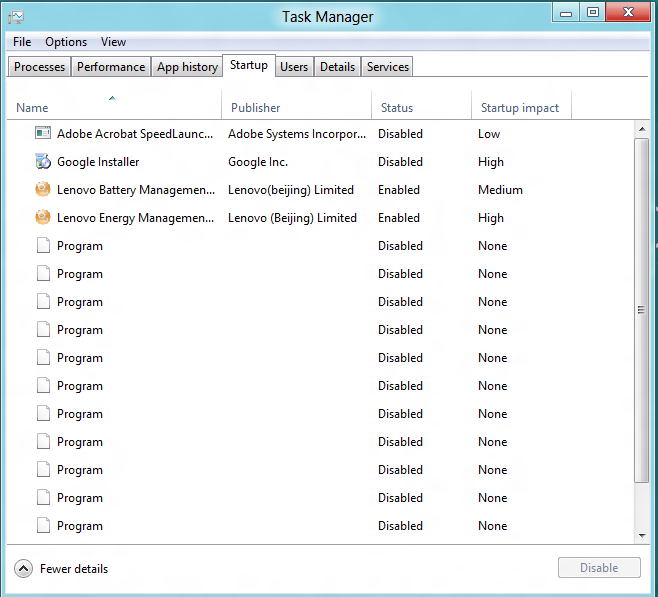Click the Task Manager title bar icon

pos(16,17)
